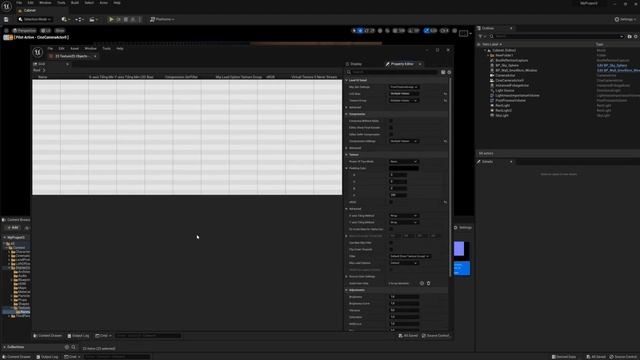This screenshot has height=360, width=640.
Task: Click the Show button in viewport toolbar
Action: click(x=60, y=31)
